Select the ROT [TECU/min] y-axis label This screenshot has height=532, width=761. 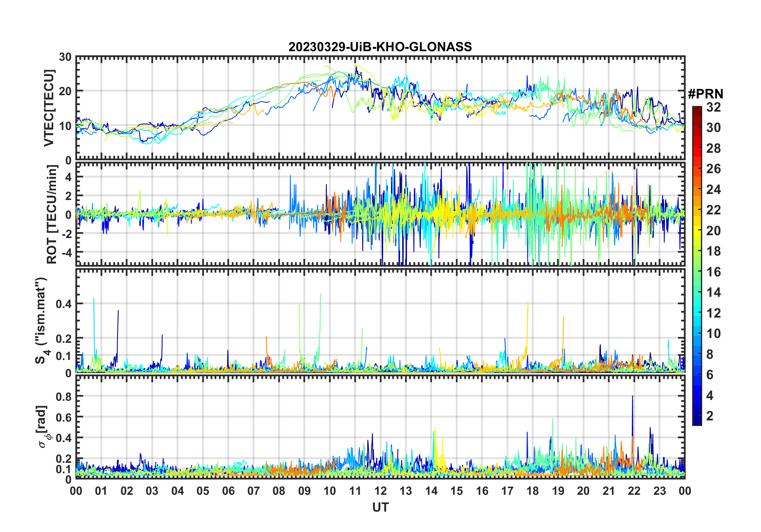tap(52, 214)
